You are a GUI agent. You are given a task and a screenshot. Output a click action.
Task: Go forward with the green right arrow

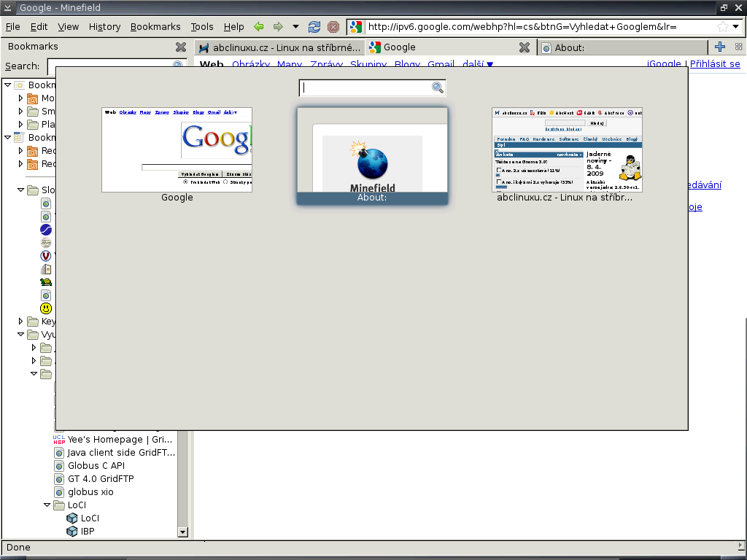point(278,27)
